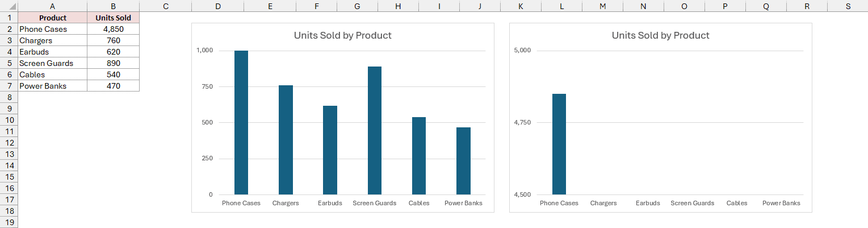Click the Chargers cell in column A
The height and width of the screenshot is (228, 868).
[53, 40]
